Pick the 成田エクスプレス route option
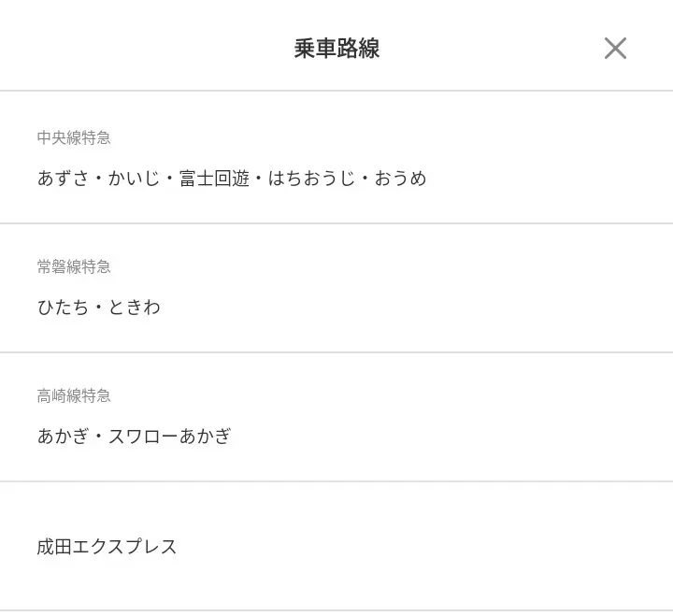The width and height of the screenshot is (673, 616). 336,547
